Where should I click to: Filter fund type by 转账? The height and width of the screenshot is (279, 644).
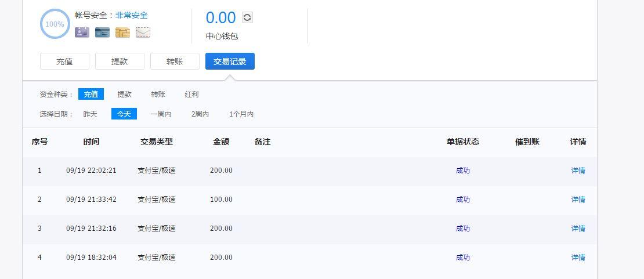point(158,94)
